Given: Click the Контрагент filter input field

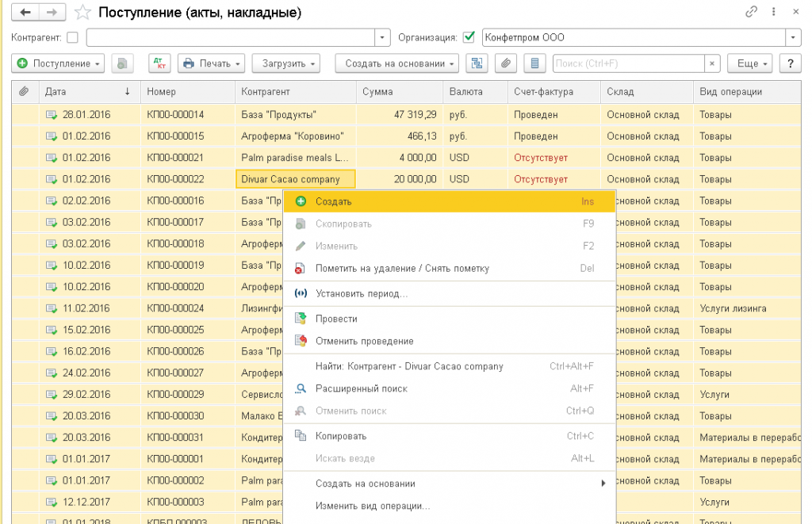Looking at the screenshot, I should 231,37.
